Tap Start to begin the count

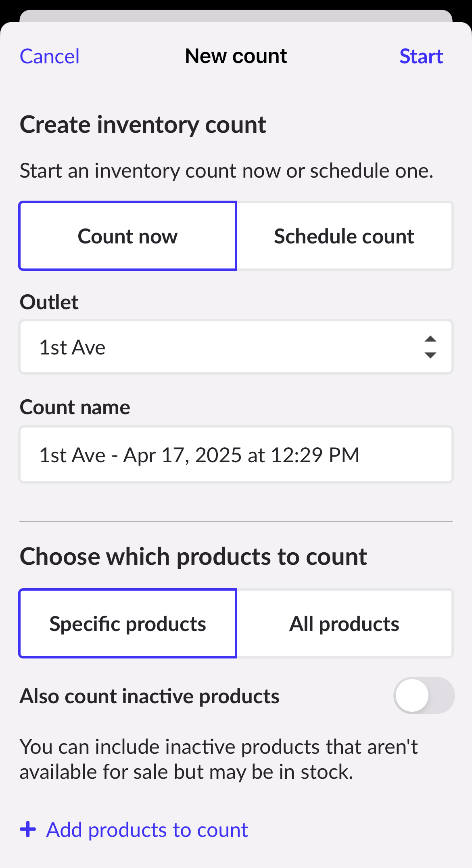pyautogui.click(x=421, y=57)
